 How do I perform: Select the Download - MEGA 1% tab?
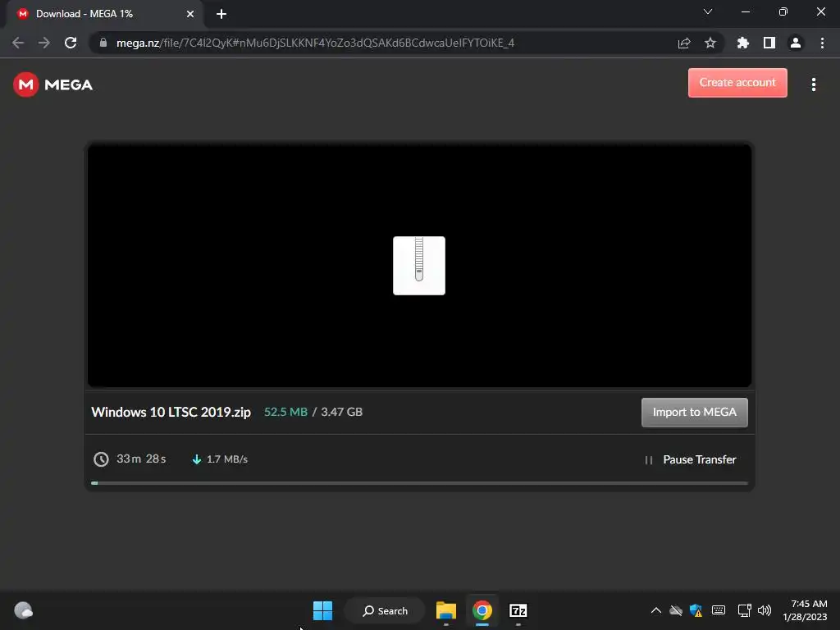104,14
